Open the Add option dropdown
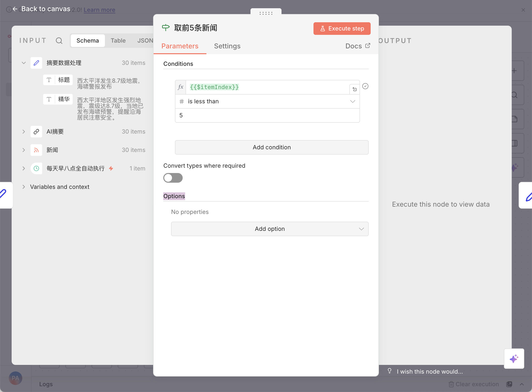This screenshot has width=532, height=392. click(x=270, y=229)
